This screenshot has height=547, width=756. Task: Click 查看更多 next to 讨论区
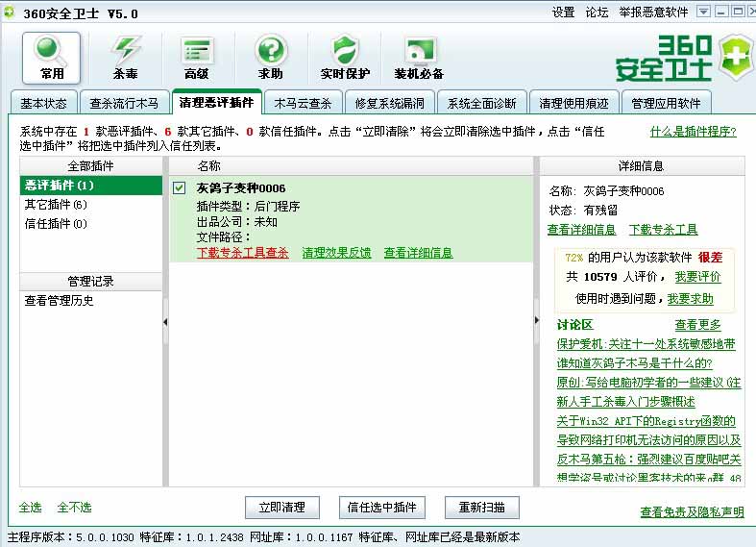[x=697, y=325]
